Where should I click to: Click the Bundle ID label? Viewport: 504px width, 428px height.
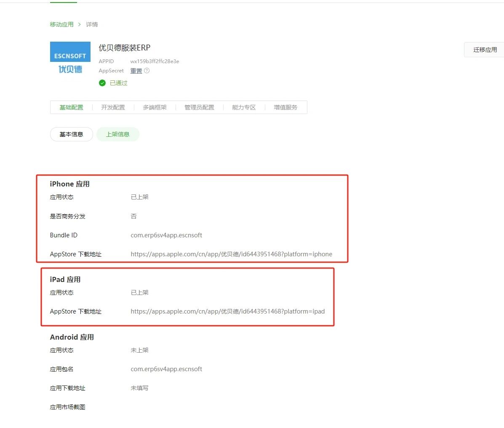click(x=64, y=235)
